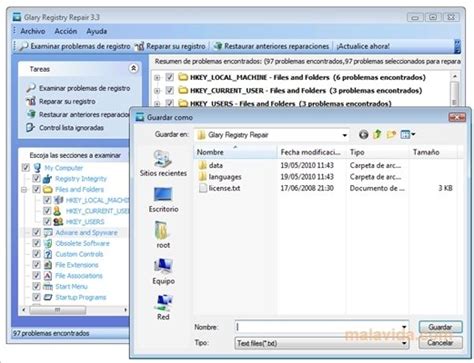This screenshot has width=474, height=363.
Task: Select Equipo in the save dialog sidebar
Action: [x=163, y=271]
